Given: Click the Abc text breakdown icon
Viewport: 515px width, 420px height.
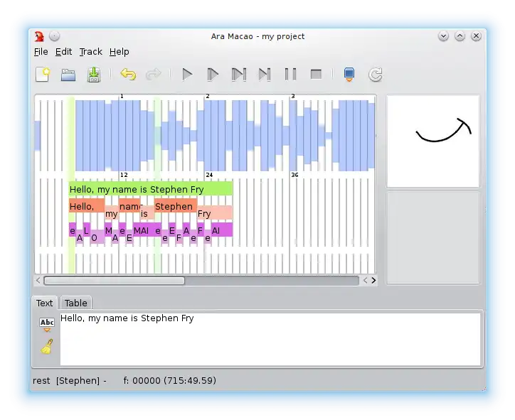Looking at the screenshot, I should click(47, 324).
